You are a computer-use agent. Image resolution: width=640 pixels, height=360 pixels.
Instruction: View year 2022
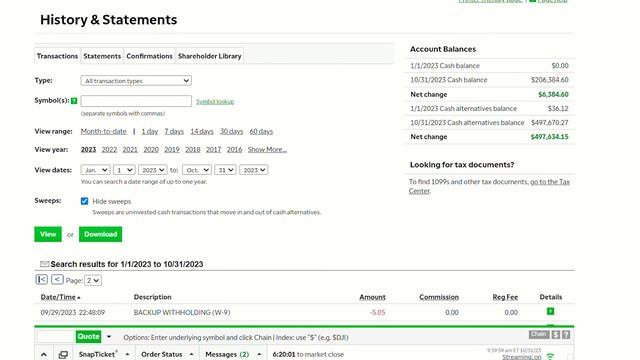point(109,149)
